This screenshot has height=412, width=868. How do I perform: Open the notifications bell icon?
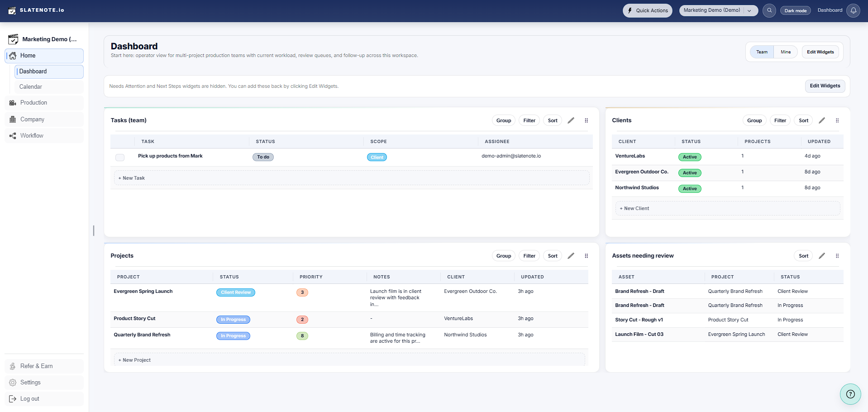tap(854, 10)
